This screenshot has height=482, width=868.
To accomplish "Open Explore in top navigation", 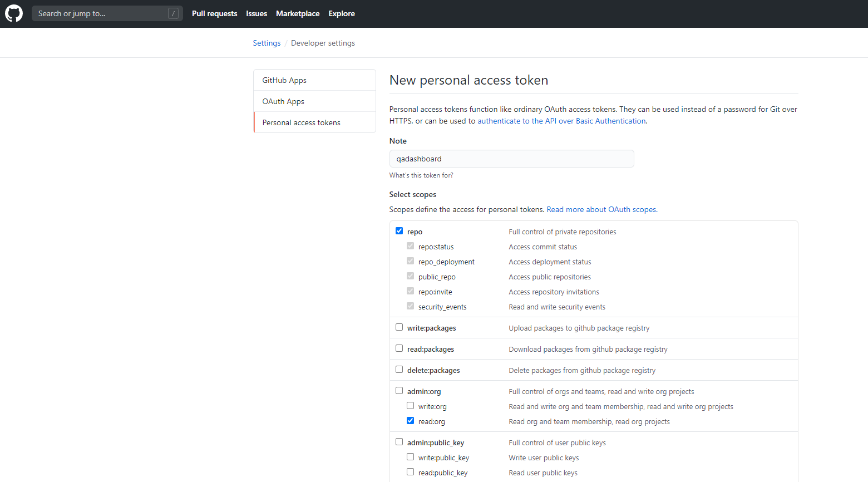I will tap(342, 13).
